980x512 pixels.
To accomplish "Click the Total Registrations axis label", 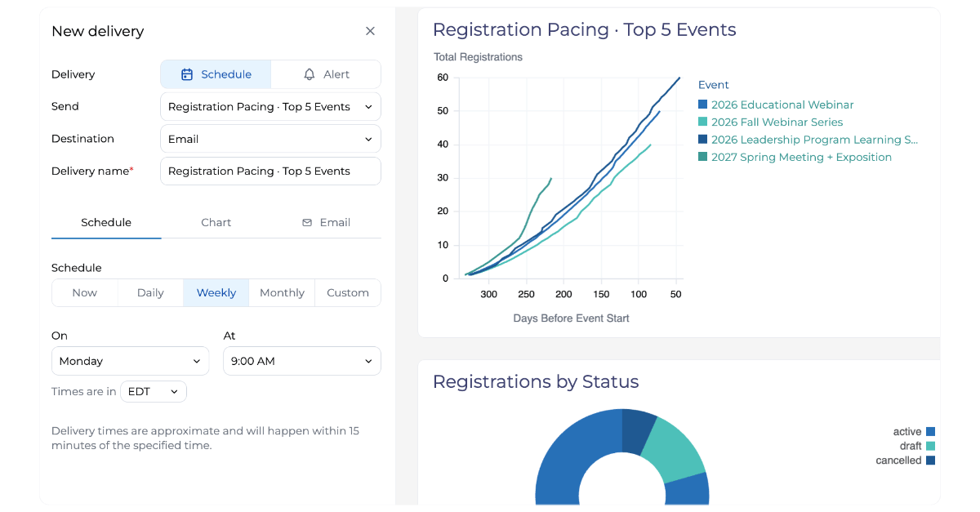I will point(478,57).
